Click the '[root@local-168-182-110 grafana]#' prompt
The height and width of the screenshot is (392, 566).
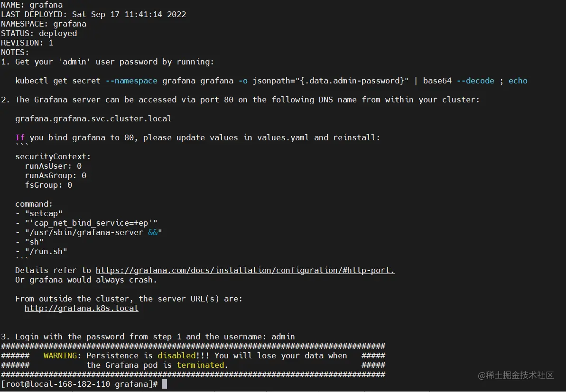click(x=79, y=384)
